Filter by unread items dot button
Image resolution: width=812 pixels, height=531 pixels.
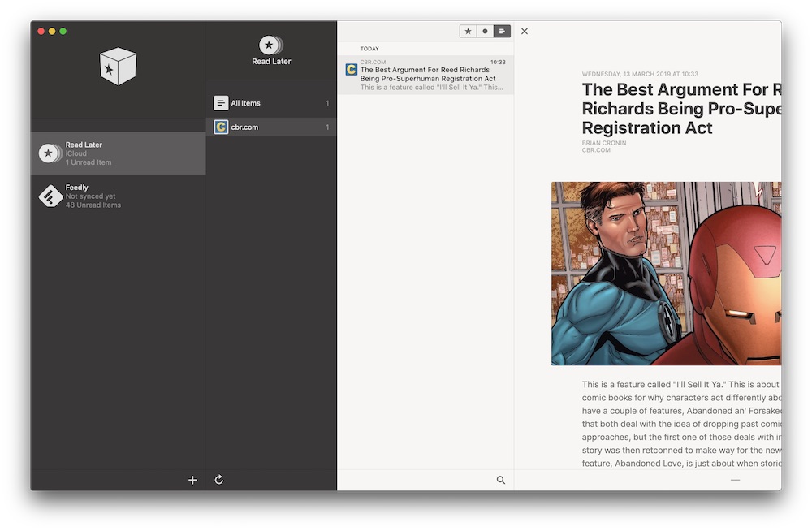tap(486, 31)
